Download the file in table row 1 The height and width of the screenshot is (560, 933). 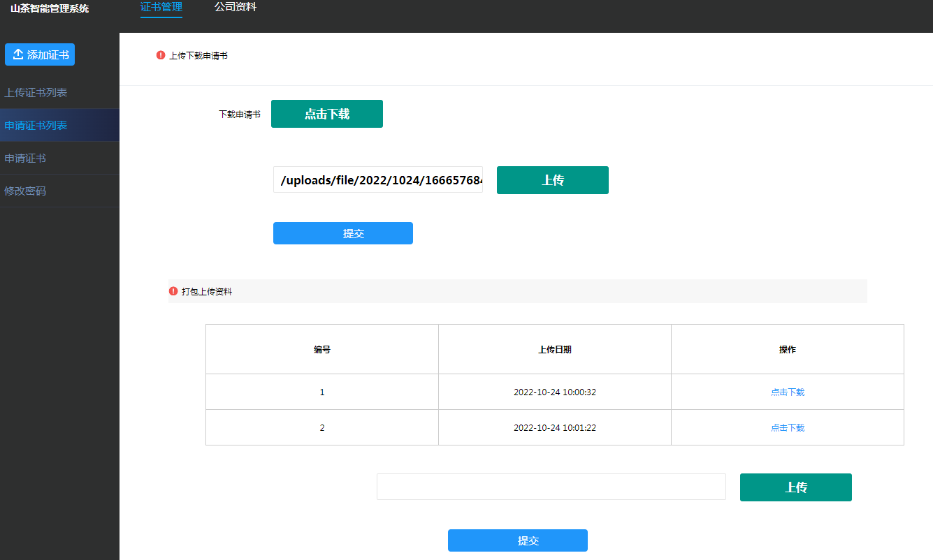pos(787,392)
